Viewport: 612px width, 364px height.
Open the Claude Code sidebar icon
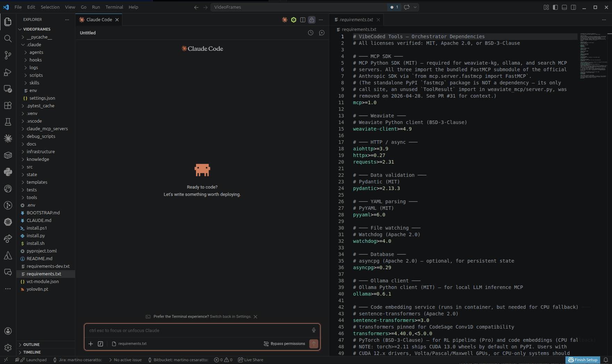[x=8, y=139]
